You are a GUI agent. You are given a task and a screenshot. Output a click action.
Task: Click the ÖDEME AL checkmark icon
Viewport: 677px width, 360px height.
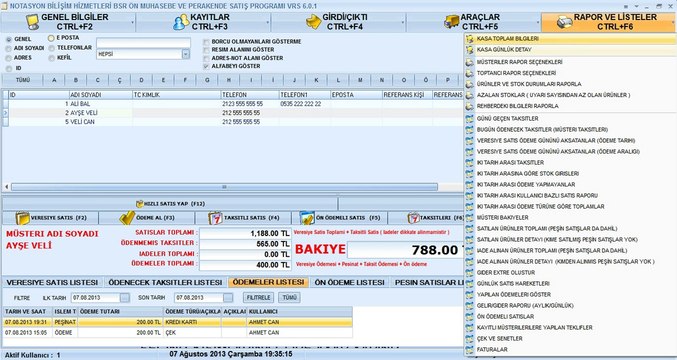pos(127,218)
